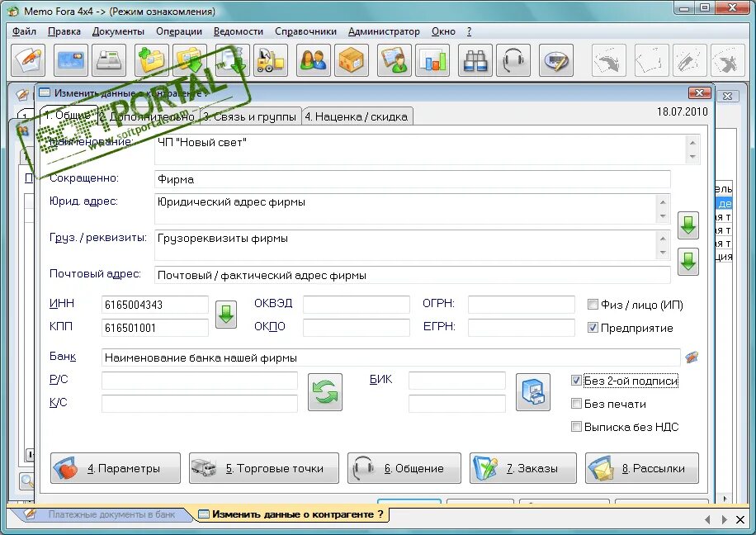756x535 pixels.
Task: Click the credit card toolbar icon
Action: tap(70, 60)
